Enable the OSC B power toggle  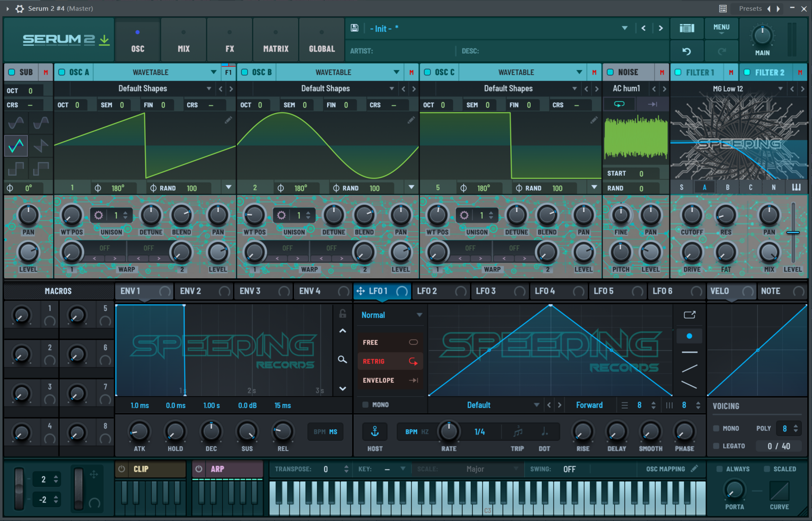245,72
